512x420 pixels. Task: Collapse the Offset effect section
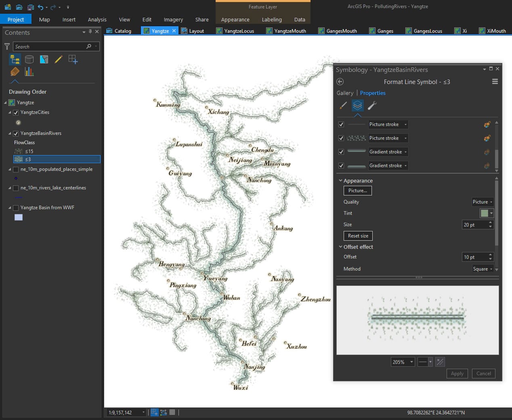point(340,247)
